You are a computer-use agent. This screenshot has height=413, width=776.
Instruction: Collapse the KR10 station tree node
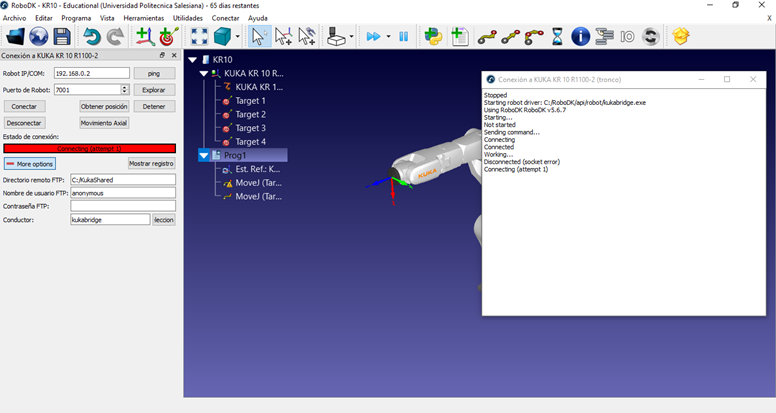click(x=193, y=60)
